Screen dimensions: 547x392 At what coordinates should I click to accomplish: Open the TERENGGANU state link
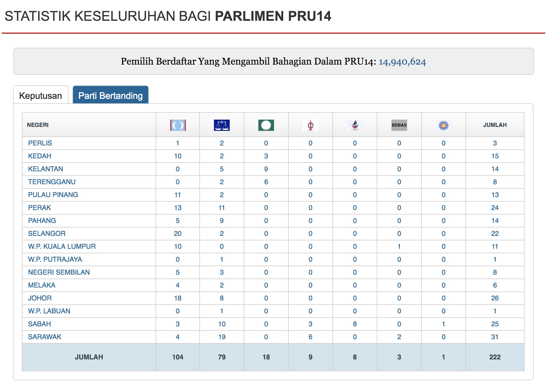click(52, 182)
